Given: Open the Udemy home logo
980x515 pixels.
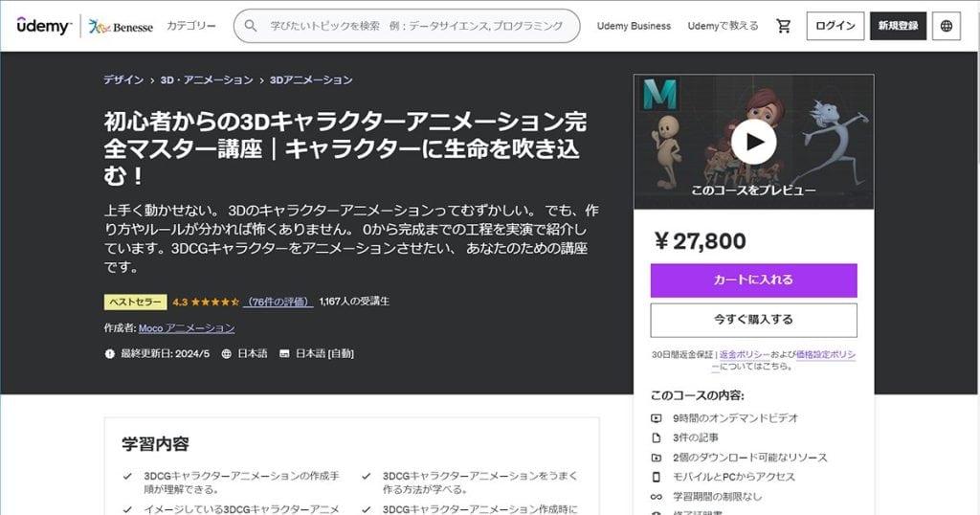Looking at the screenshot, I should point(44,26).
